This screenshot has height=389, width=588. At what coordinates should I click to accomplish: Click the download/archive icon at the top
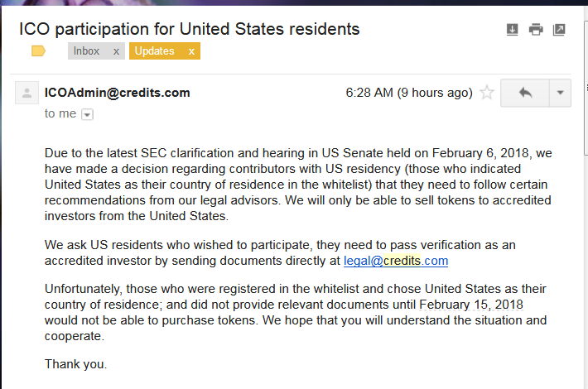pyautogui.click(x=513, y=29)
